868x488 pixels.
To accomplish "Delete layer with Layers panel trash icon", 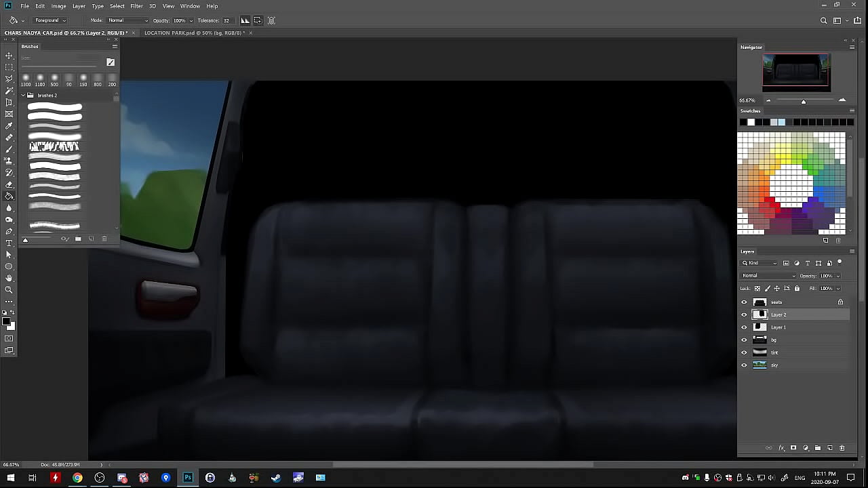I will (x=842, y=448).
